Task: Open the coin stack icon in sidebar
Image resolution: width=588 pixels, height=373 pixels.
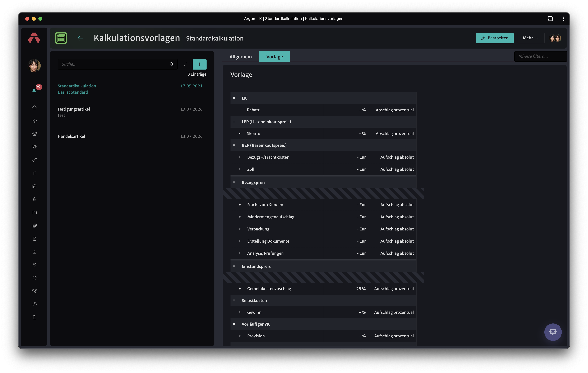Action: point(34,226)
